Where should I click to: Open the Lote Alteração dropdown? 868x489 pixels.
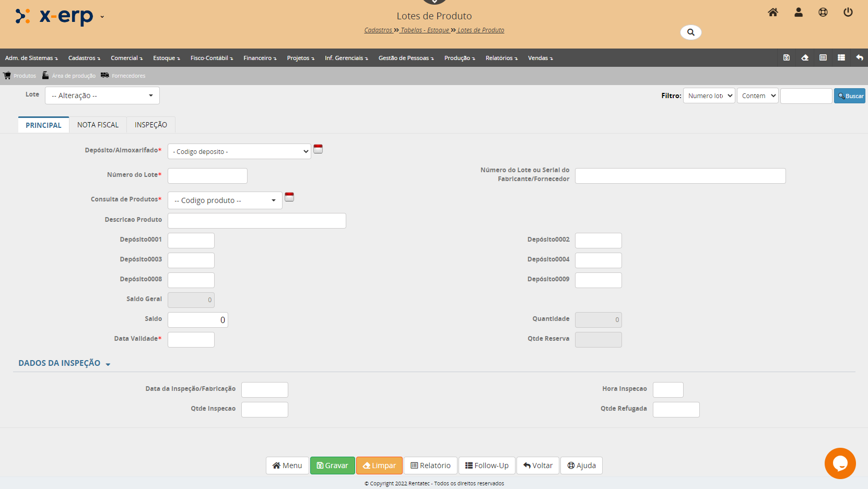click(x=102, y=96)
